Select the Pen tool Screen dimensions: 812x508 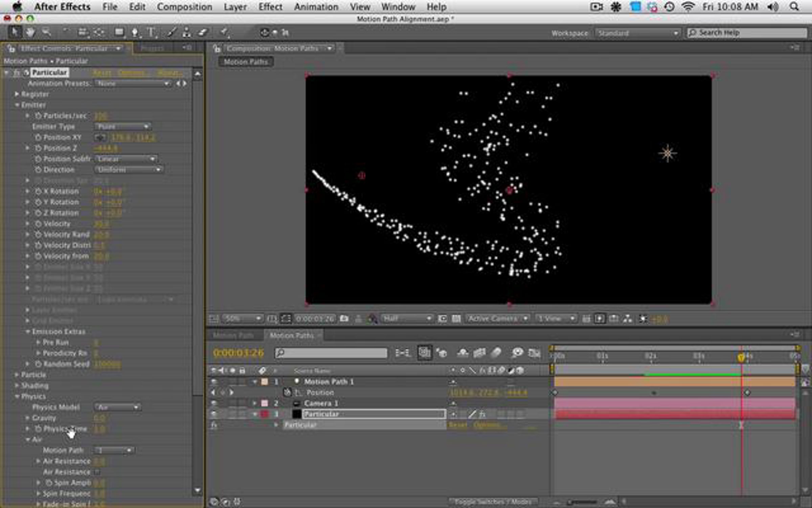tap(135, 33)
